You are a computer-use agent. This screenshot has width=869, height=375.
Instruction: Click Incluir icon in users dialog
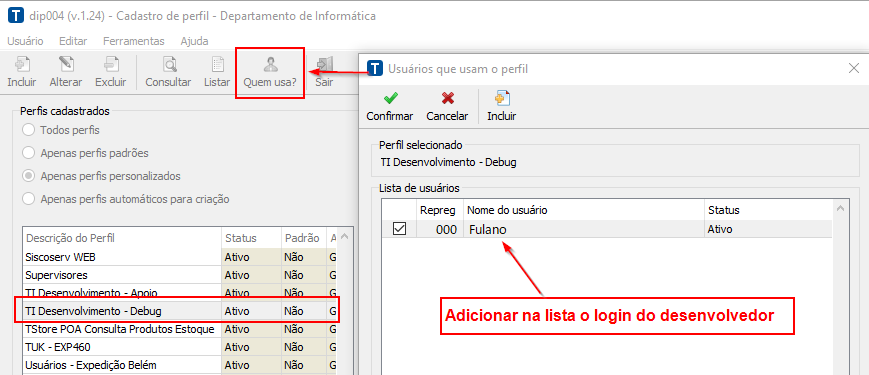click(x=502, y=99)
